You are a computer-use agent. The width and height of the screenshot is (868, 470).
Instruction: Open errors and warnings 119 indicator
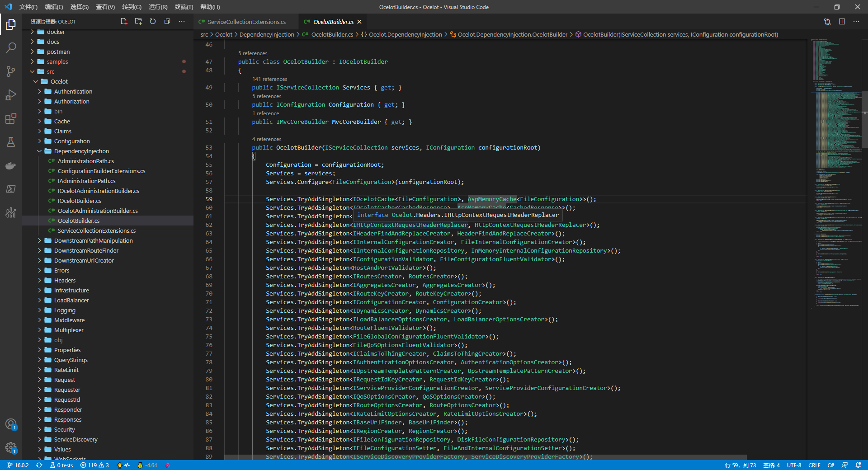[94, 465]
